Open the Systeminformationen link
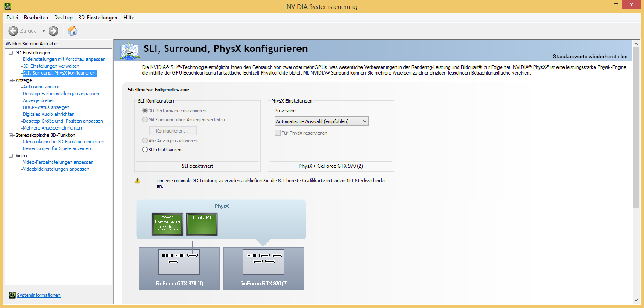644x308 pixels. click(x=39, y=295)
